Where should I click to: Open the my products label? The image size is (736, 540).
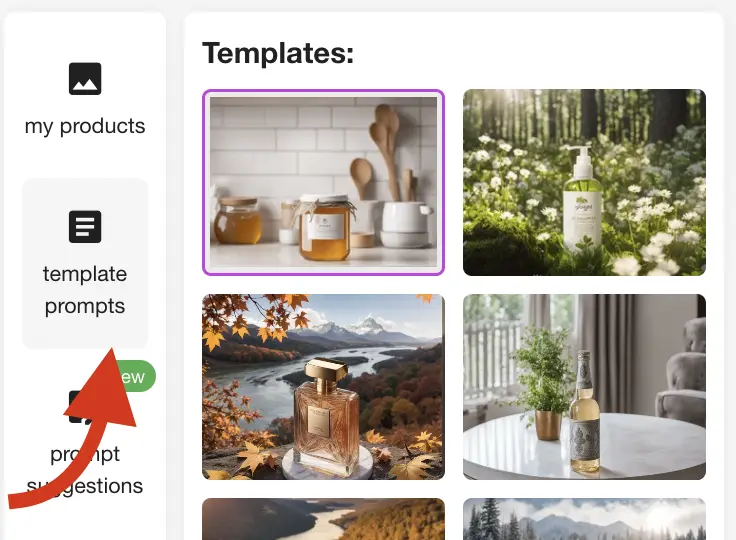pyautogui.click(x=85, y=126)
